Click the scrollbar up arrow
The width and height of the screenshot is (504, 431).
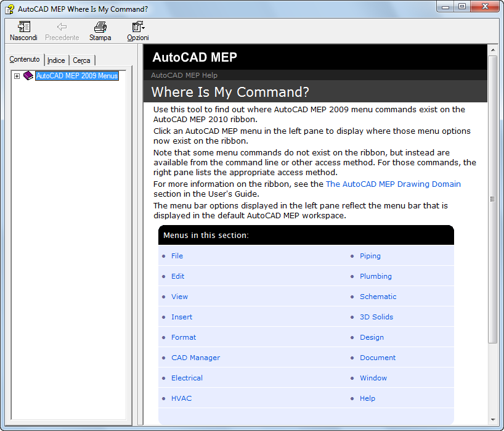(x=493, y=50)
